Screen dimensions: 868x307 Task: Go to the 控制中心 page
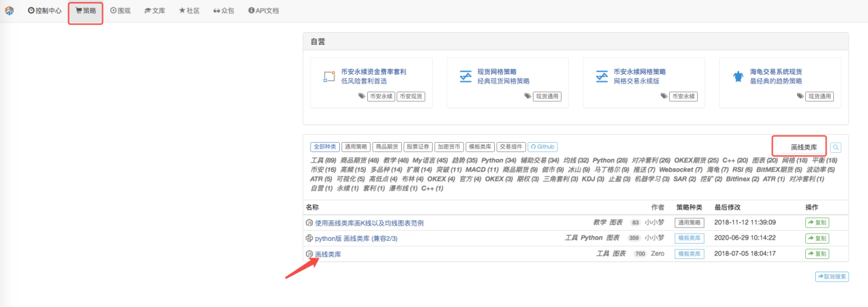tap(45, 11)
